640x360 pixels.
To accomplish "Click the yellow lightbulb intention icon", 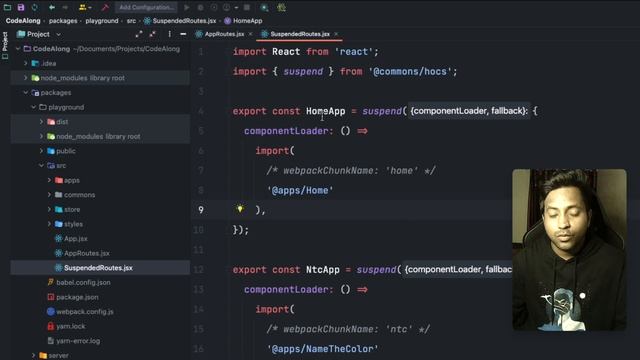I will tap(240, 209).
